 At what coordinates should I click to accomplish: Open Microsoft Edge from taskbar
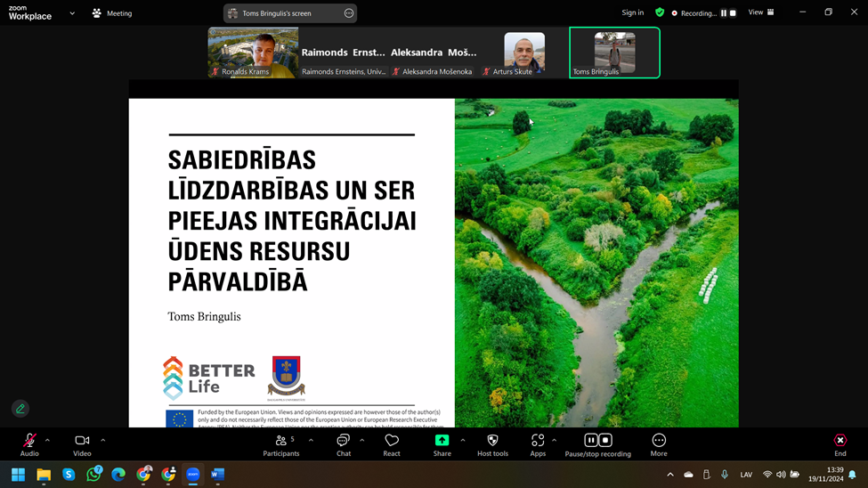pos(118,475)
